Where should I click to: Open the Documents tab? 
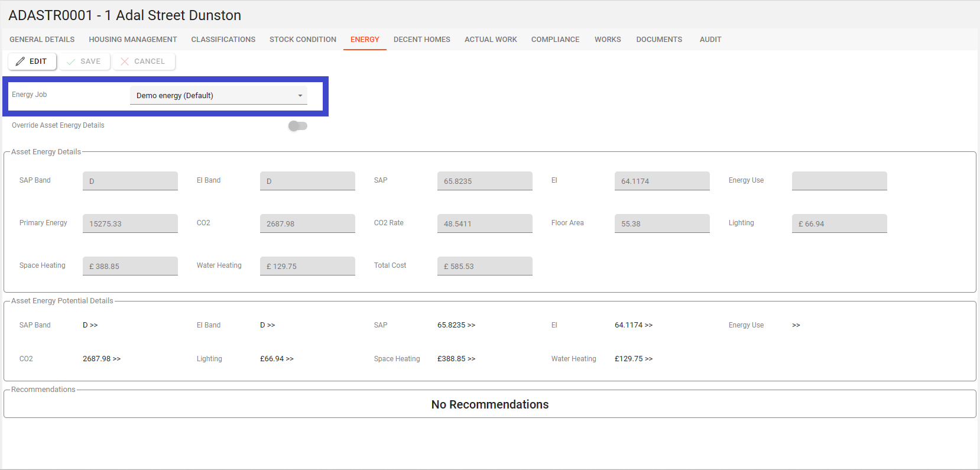point(659,40)
